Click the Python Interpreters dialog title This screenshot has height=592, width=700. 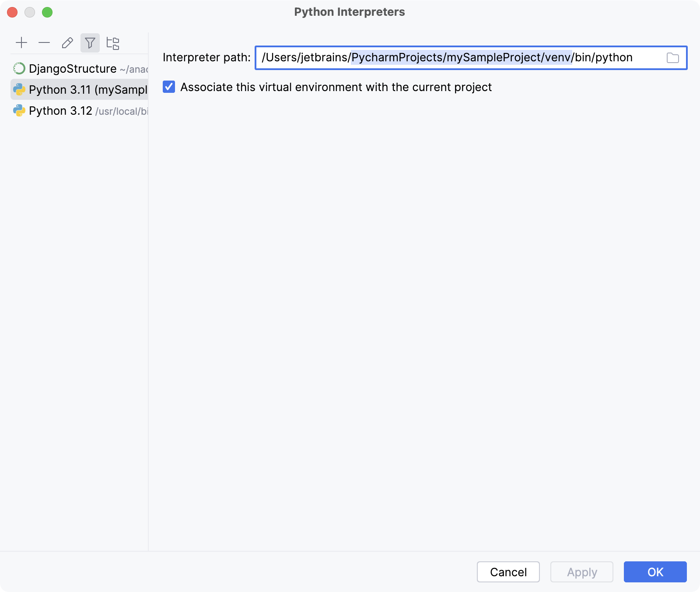[350, 12]
